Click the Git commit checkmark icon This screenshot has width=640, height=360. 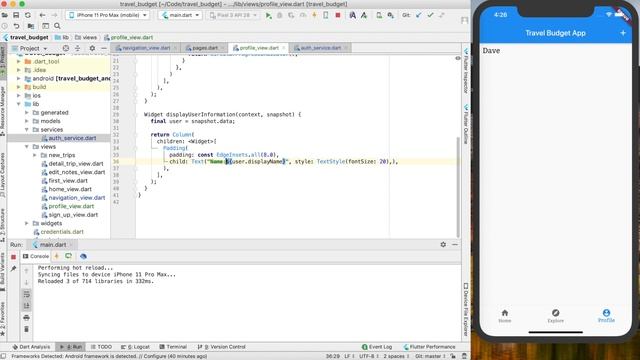tap(430, 15)
